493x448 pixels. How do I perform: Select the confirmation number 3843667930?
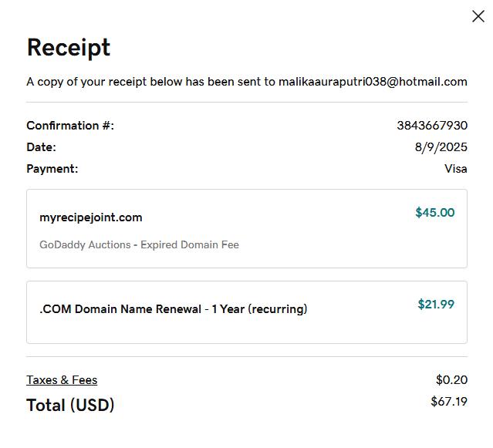(x=432, y=125)
